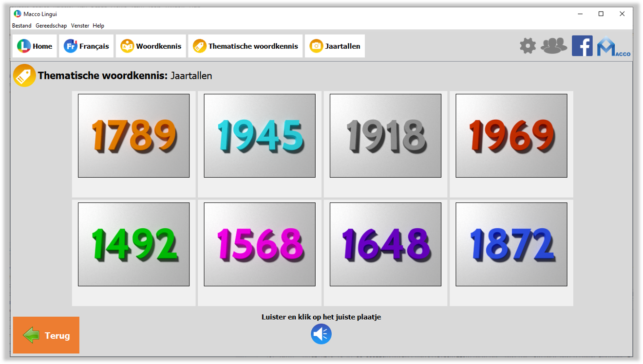Click the Jaartallen toolbar button
Viewport: 643px width, 364px height.
335,46
